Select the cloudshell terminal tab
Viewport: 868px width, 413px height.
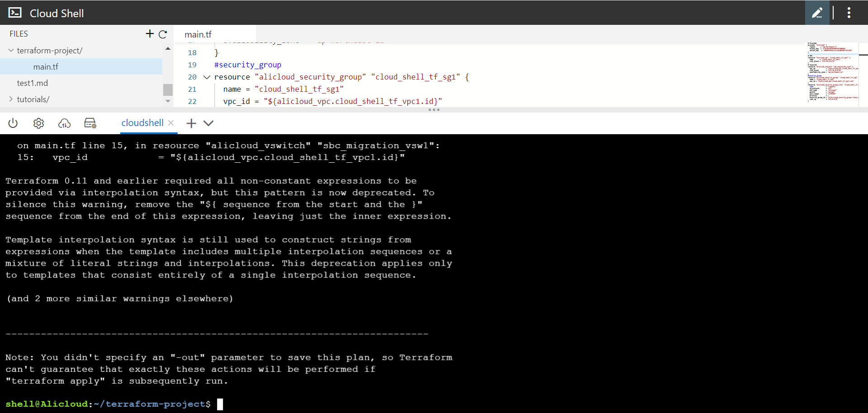click(x=142, y=123)
